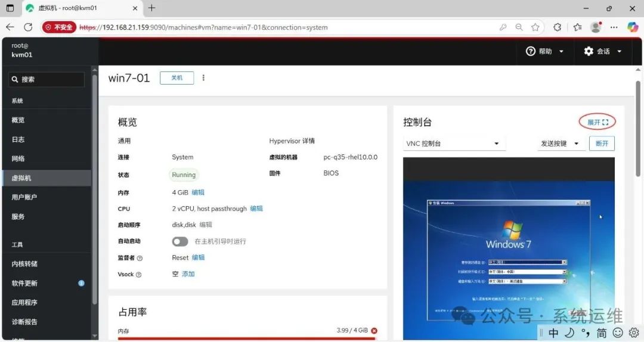Open the favorites list icon
The image size is (644, 342).
point(577,27)
